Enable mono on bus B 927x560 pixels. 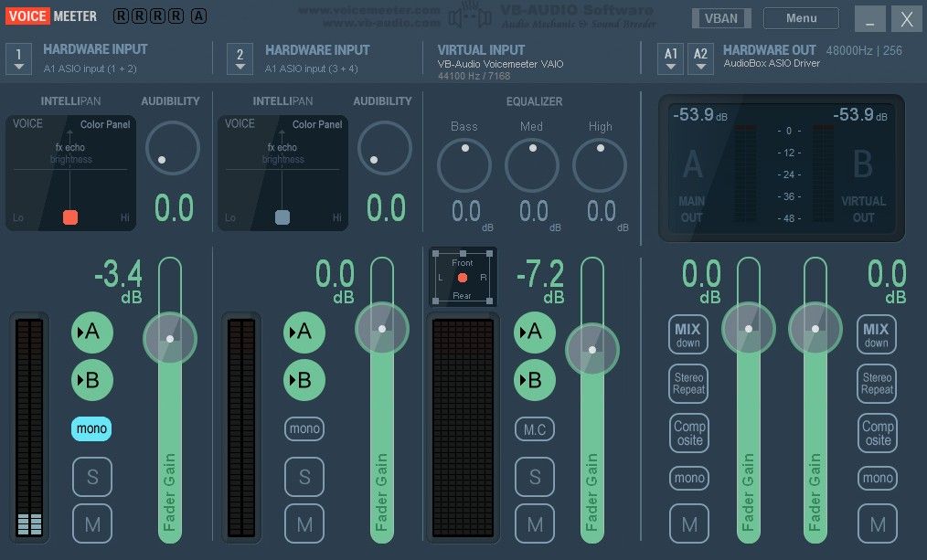pos(878,478)
